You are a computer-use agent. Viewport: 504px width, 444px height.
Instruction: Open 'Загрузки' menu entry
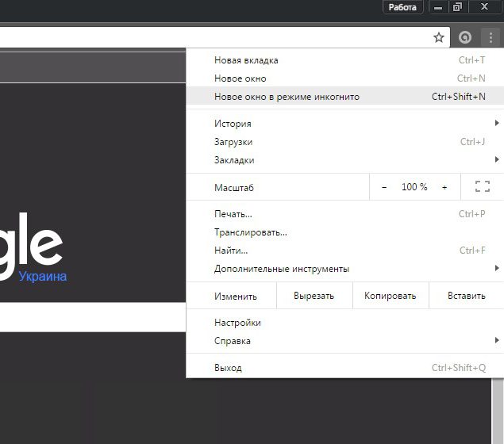point(345,142)
